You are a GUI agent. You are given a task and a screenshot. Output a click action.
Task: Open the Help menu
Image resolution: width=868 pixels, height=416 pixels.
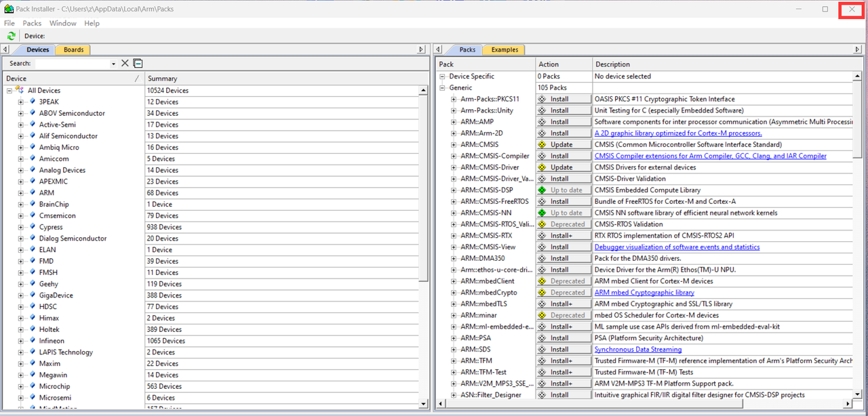pos(92,23)
